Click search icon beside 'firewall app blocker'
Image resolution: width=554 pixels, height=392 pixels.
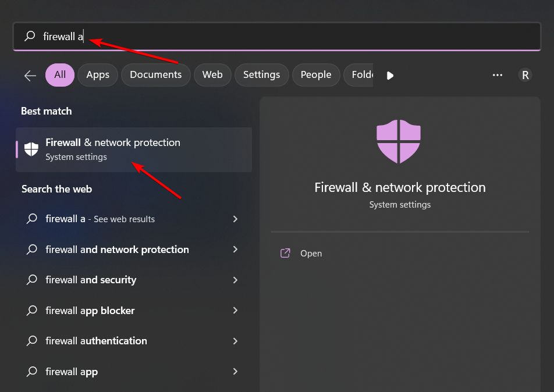click(x=32, y=311)
